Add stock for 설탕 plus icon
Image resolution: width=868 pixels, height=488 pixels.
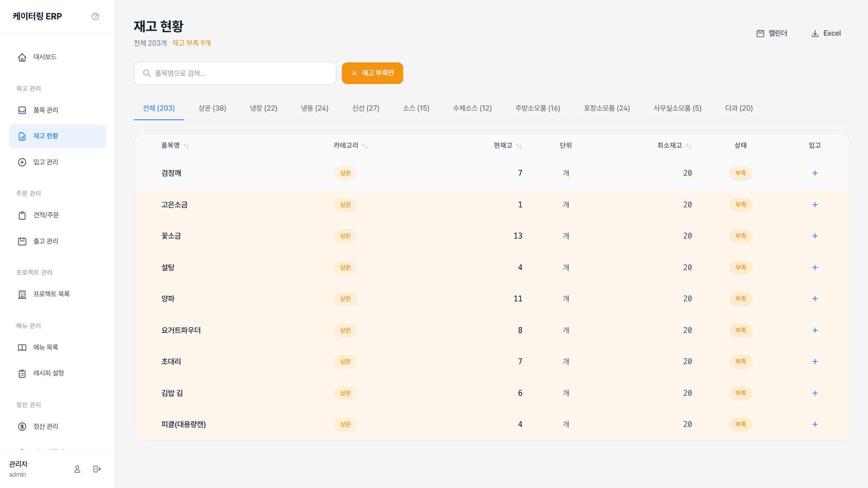coord(815,267)
